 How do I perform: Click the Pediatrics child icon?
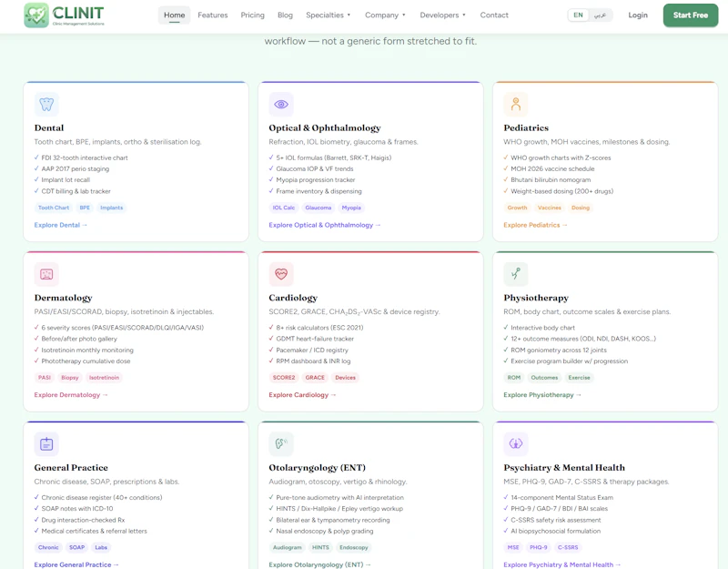click(516, 104)
